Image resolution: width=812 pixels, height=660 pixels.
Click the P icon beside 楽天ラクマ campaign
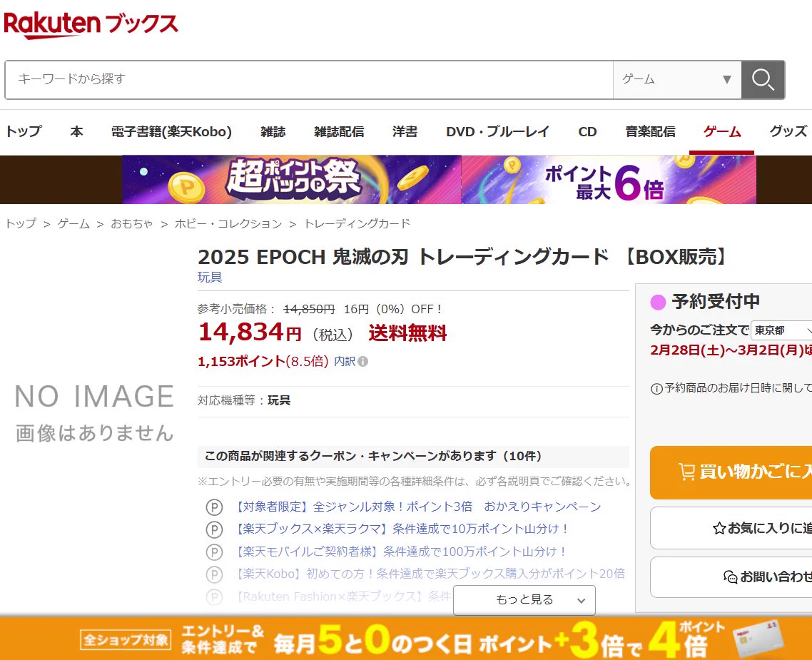[214, 529]
